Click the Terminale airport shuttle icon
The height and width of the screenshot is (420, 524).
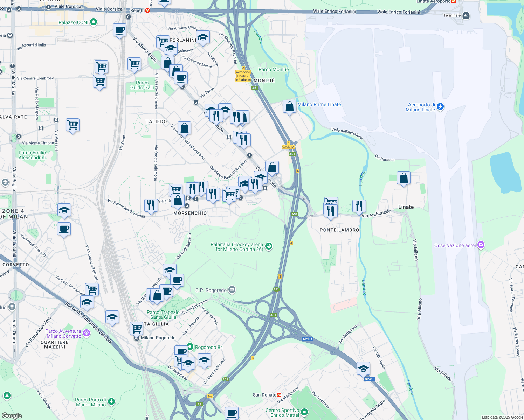(x=466, y=15)
